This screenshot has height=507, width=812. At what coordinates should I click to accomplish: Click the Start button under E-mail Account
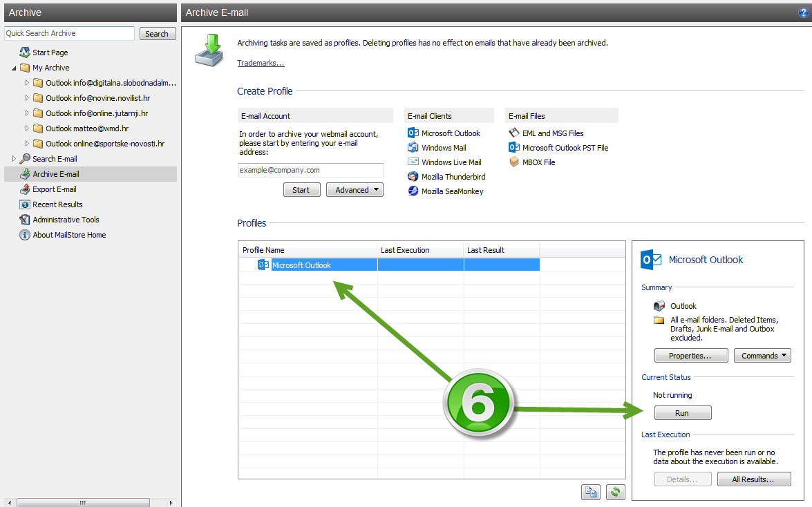[x=302, y=189]
